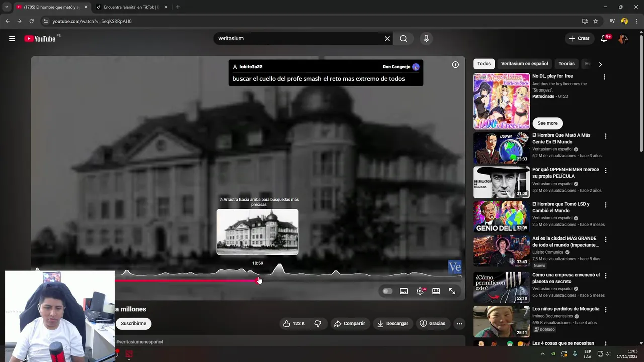644x362 pixels.
Task: Click the Descargar button
Action: coord(392,324)
